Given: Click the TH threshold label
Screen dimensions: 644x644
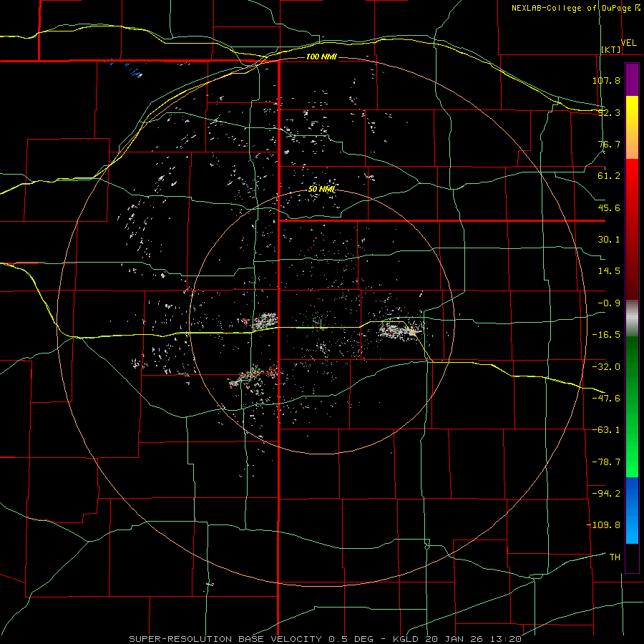Looking at the screenshot, I should (x=615, y=557).
